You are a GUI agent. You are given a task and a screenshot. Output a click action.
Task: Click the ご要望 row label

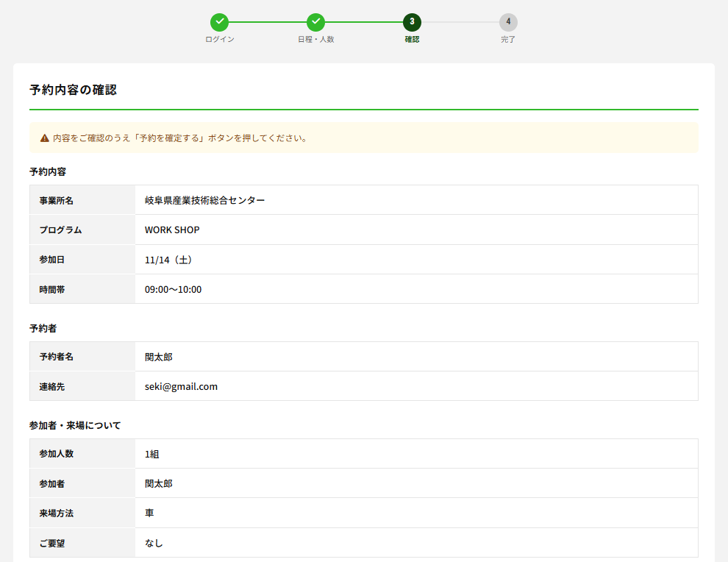click(x=52, y=543)
